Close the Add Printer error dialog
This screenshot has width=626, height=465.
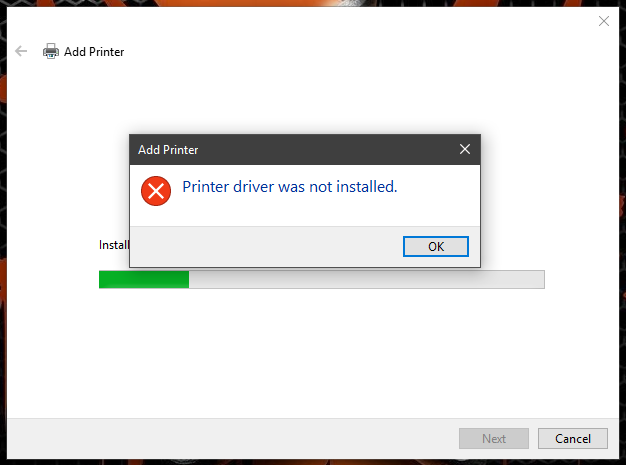(464, 149)
